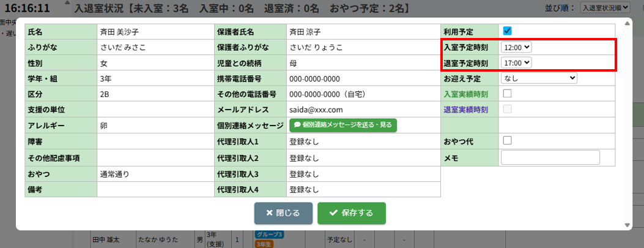Click the 入室実績時刻 green label

465,94
